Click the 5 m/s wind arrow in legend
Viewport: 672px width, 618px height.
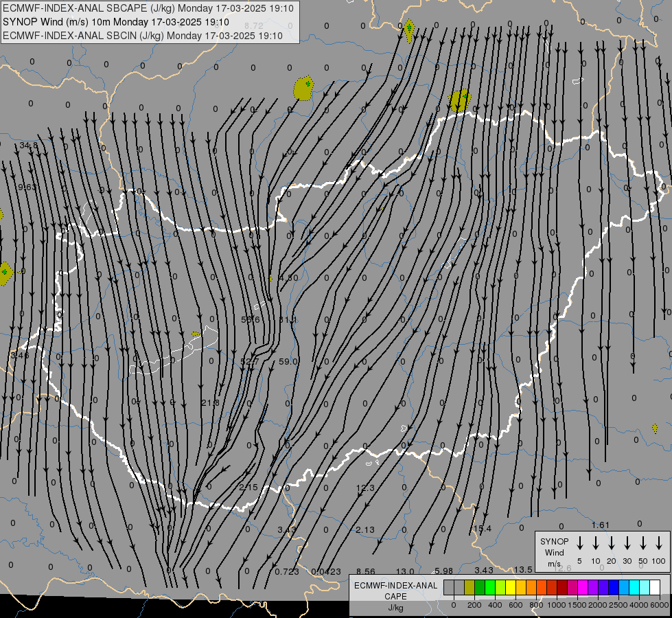[x=579, y=543]
